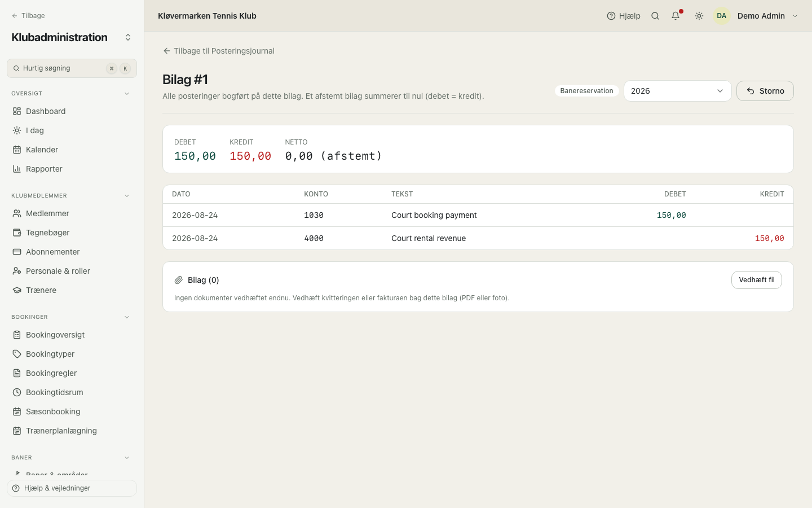Image resolution: width=812 pixels, height=508 pixels.
Task: Click the Kløvermarken Tennis Klub title
Action: [207, 16]
